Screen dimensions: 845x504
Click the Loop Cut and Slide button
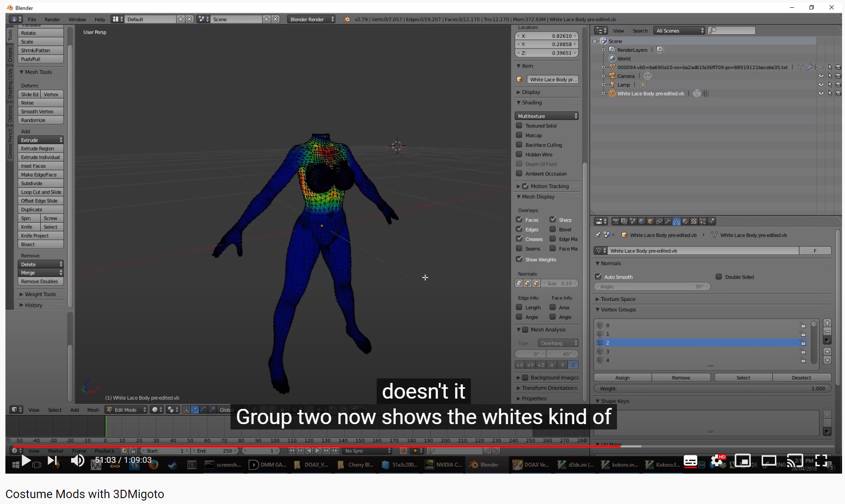(41, 192)
